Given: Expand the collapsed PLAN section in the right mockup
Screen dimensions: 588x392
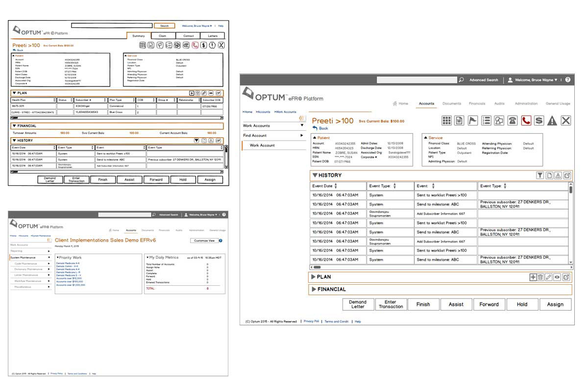Looking at the screenshot, I should click(314, 277).
